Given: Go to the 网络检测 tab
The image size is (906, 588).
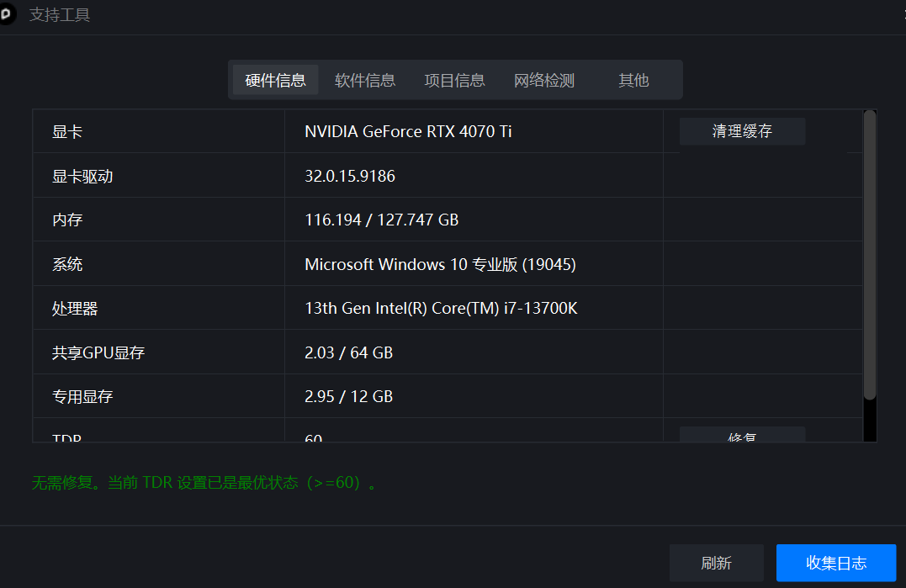Looking at the screenshot, I should 544,80.
